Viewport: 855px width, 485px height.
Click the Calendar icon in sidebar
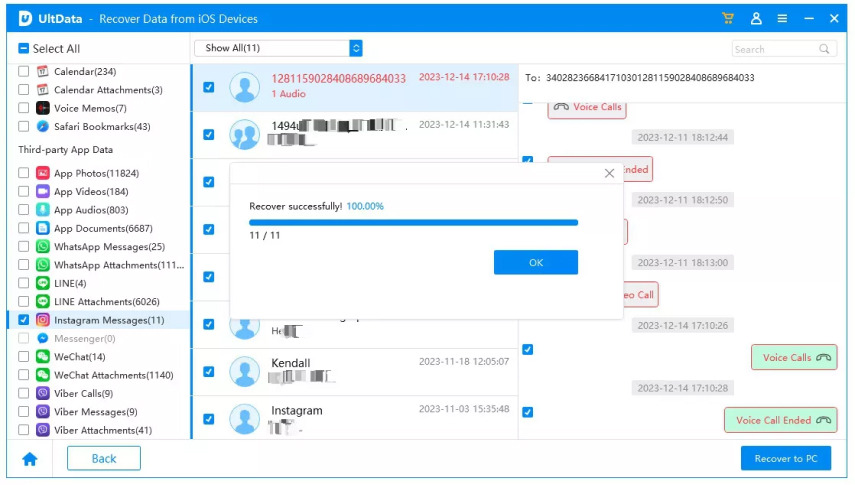click(x=43, y=71)
